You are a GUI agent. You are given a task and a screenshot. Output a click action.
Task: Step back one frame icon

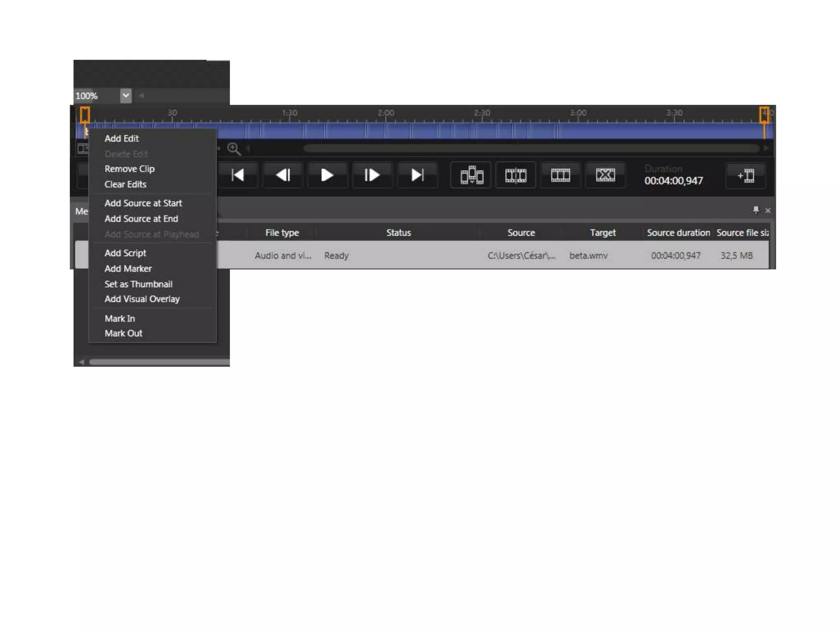[x=283, y=175]
